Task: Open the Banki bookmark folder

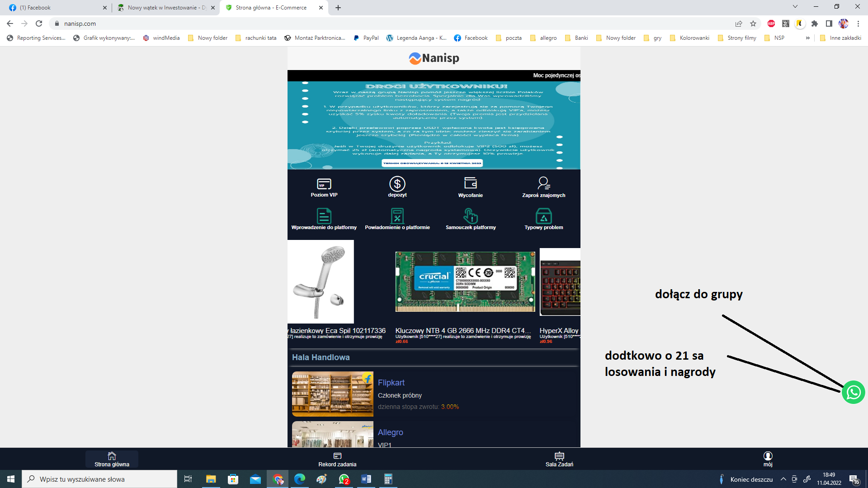Action: 577,38
